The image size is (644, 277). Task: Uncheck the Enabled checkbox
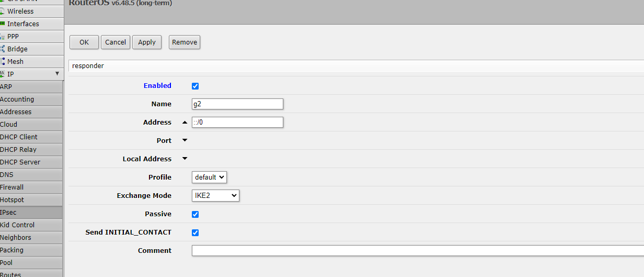[x=195, y=86]
